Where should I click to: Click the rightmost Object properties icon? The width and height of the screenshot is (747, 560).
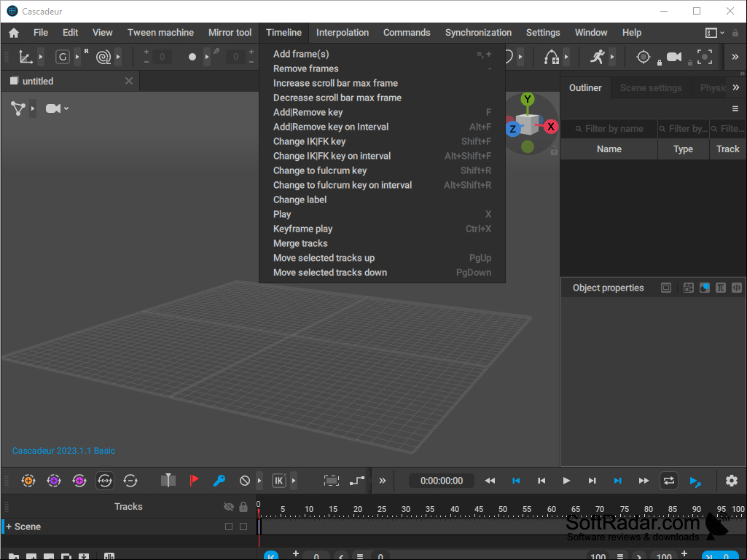(737, 288)
